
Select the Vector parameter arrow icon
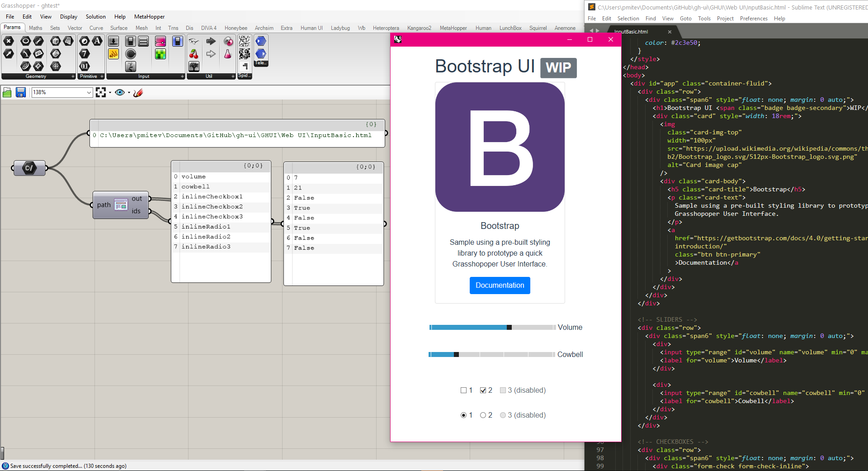[9, 54]
